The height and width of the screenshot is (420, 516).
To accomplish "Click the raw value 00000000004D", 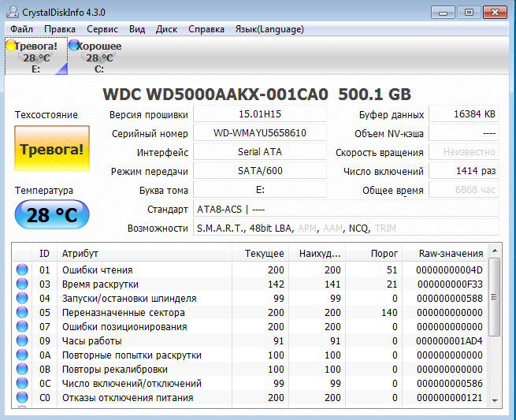I will [449, 270].
